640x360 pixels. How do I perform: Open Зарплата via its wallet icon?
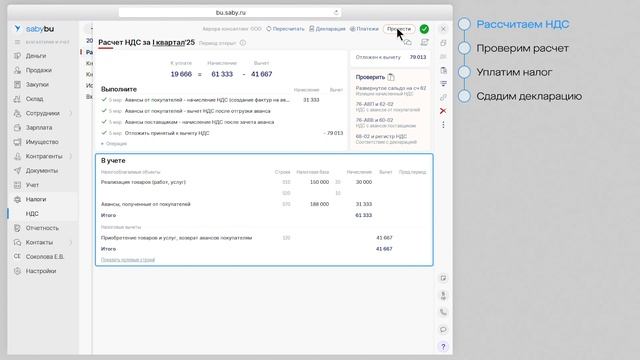point(17,128)
